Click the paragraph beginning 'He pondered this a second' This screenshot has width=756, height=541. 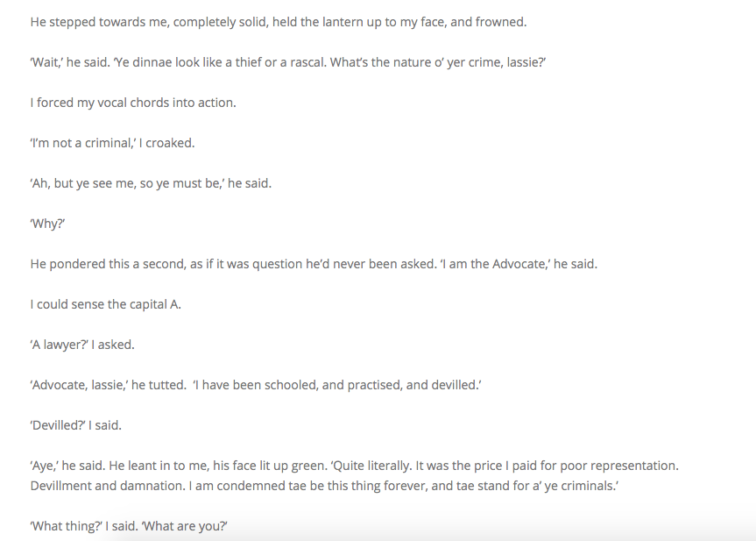(313, 264)
